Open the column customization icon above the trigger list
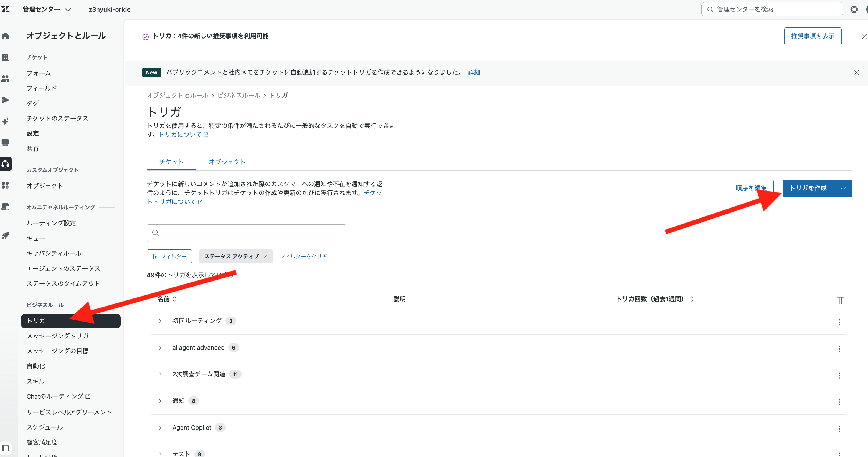This screenshot has height=457, width=868. pyautogui.click(x=840, y=300)
